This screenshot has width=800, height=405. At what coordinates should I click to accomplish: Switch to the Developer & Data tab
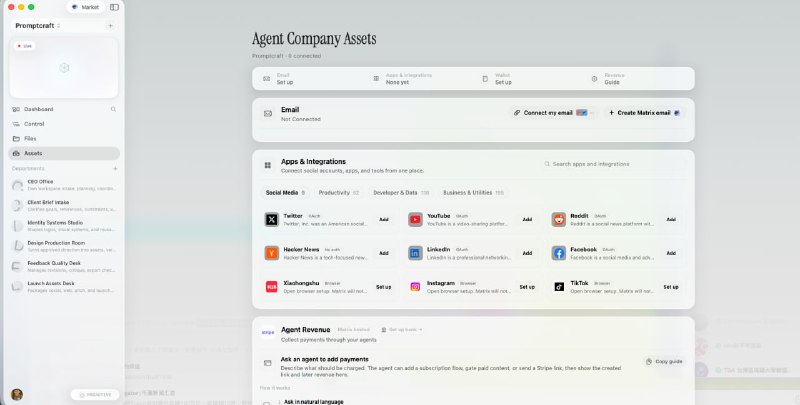point(401,193)
